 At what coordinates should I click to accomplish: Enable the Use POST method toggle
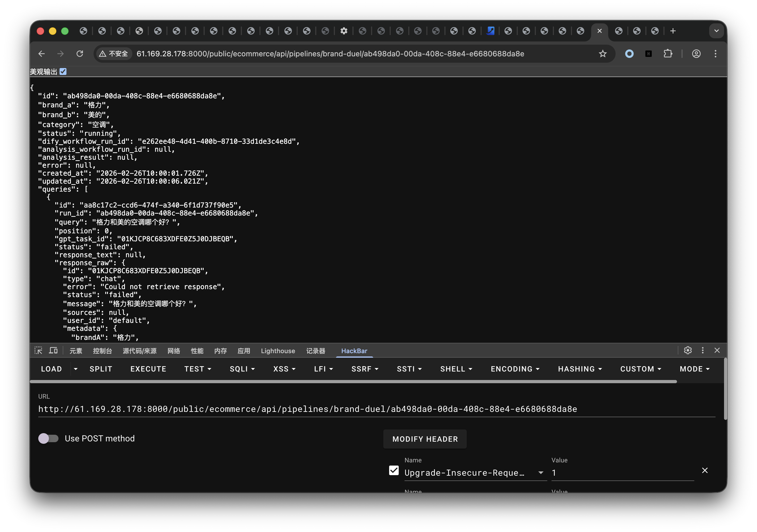point(48,438)
